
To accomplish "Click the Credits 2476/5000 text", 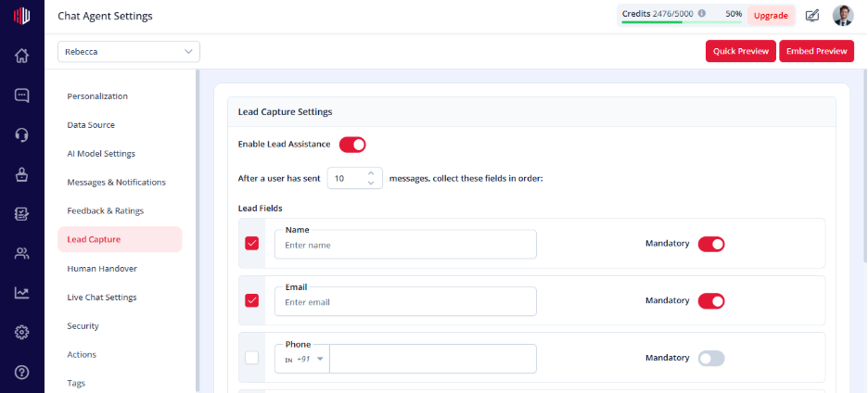I will [657, 14].
